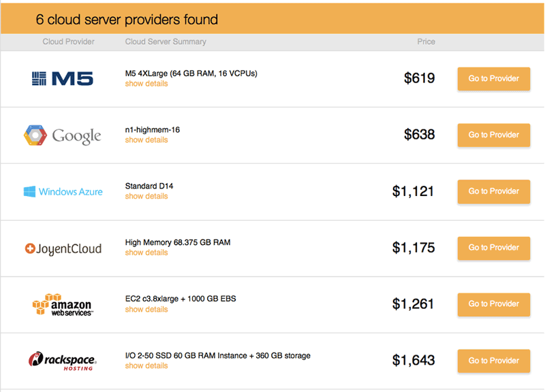
Task: Show details for n1-highmem-16 server
Action: click(146, 140)
